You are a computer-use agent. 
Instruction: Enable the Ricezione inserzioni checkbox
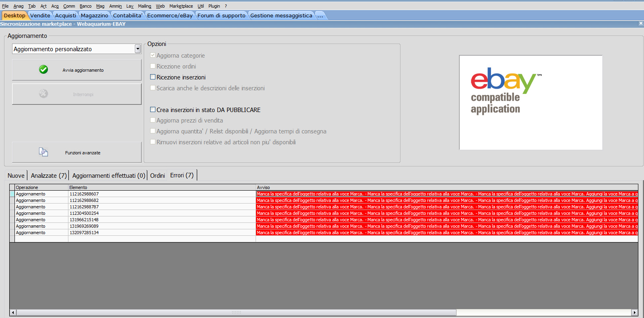tap(153, 77)
